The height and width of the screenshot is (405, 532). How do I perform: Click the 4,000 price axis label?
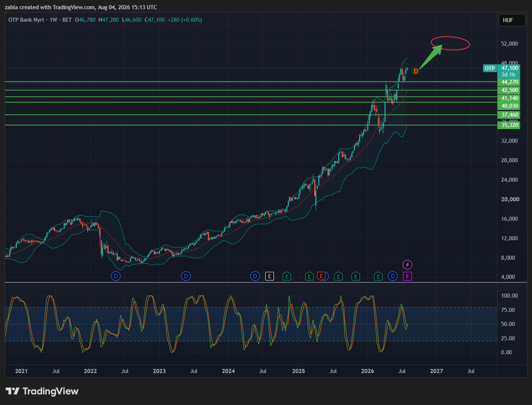coord(508,277)
